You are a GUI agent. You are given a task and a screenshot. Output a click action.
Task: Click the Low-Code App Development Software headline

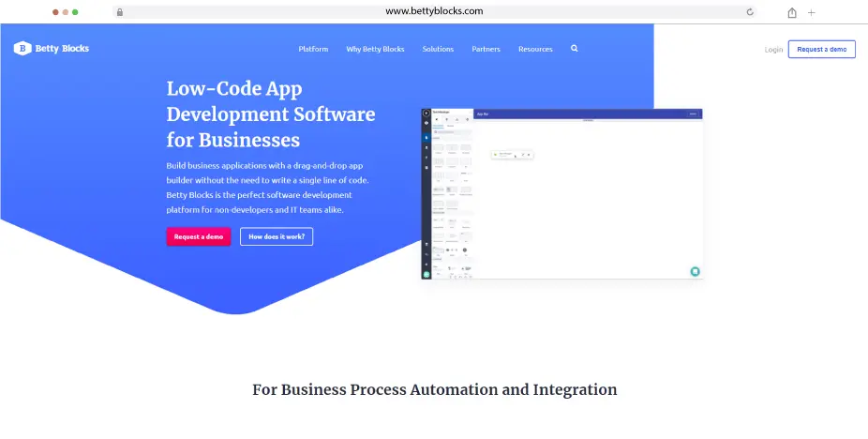click(271, 114)
